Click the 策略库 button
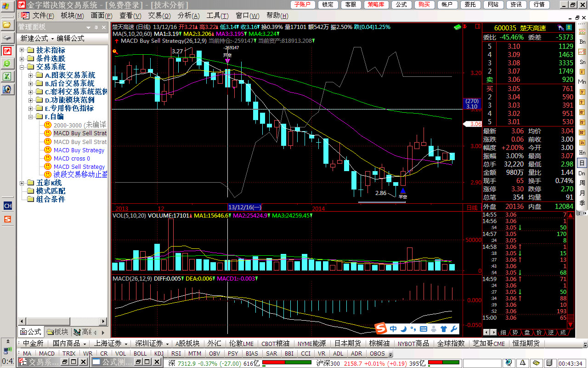This screenshot has height=368, width=588. (377, 5)
